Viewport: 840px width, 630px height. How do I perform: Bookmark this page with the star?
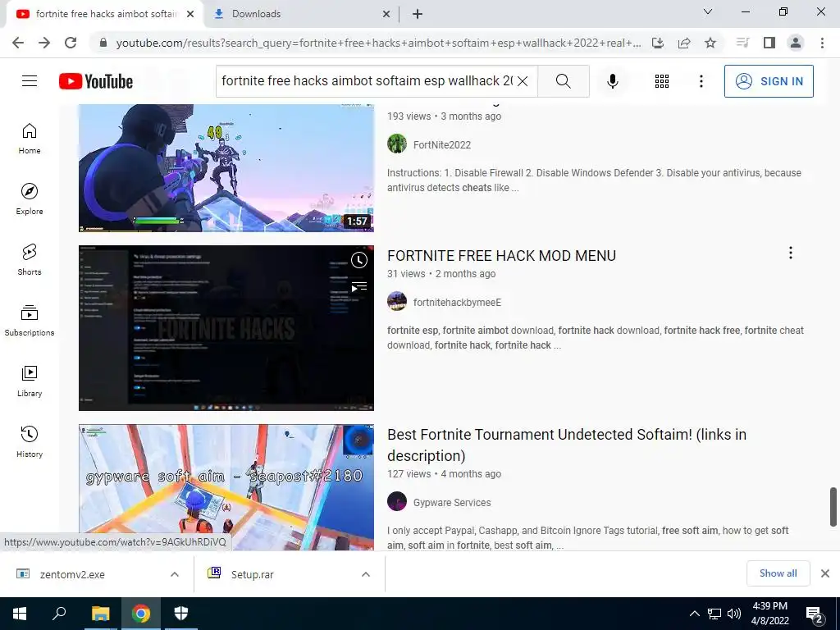(x=710, y=43)
